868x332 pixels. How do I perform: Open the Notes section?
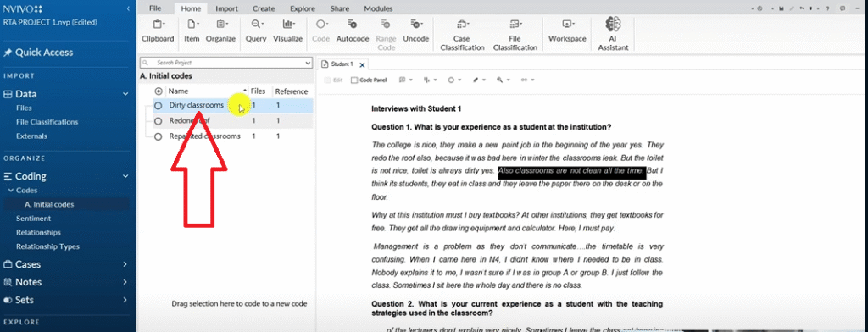[28, 282]
